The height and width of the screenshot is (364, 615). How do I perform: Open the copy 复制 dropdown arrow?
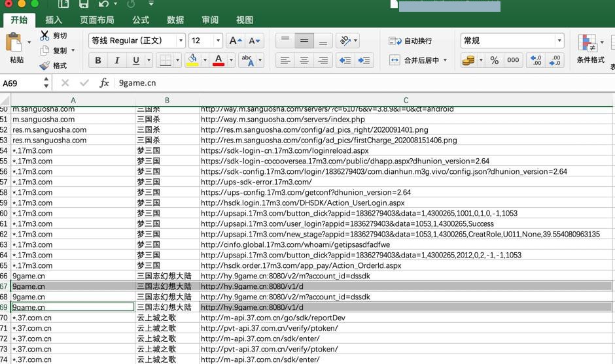(x=73, y=50)
